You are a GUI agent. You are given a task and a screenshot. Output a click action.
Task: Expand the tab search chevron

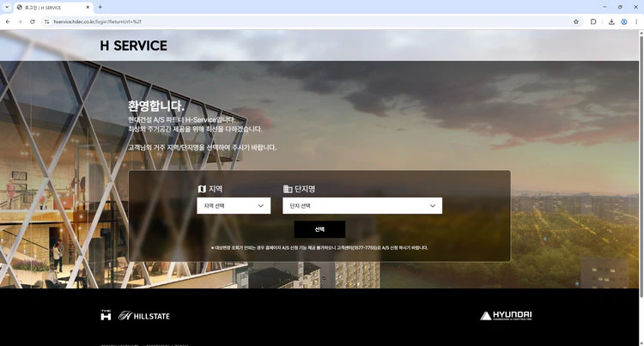(7, 7)
